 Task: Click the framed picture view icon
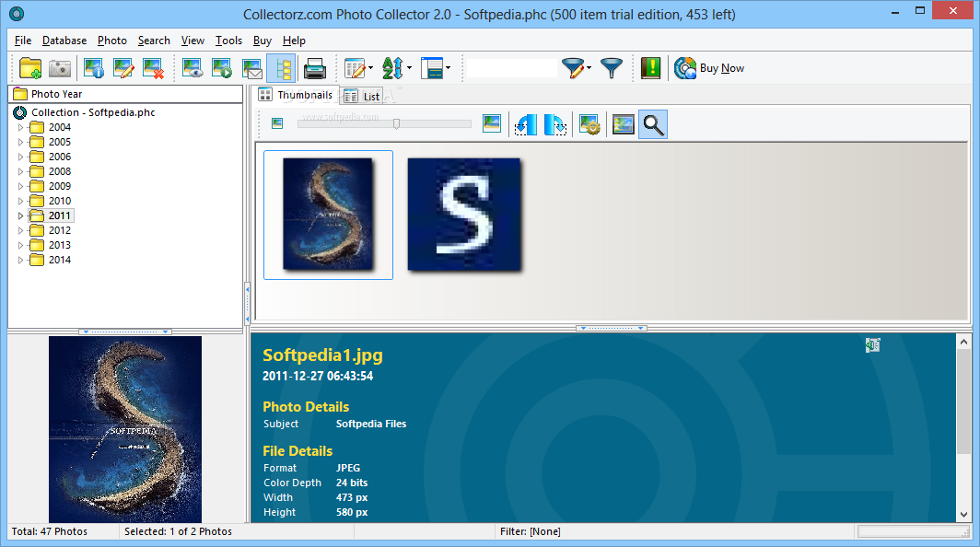(x=624, y=124)
